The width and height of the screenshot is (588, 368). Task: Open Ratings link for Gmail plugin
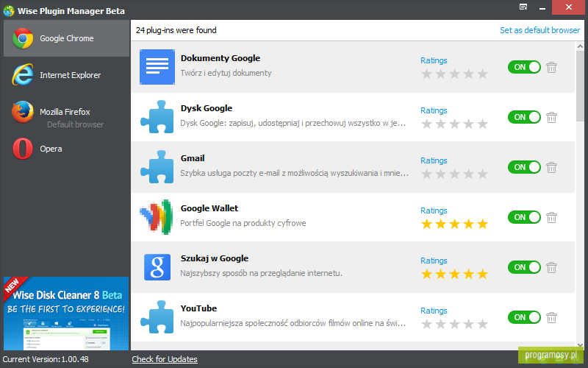point(434,160)
